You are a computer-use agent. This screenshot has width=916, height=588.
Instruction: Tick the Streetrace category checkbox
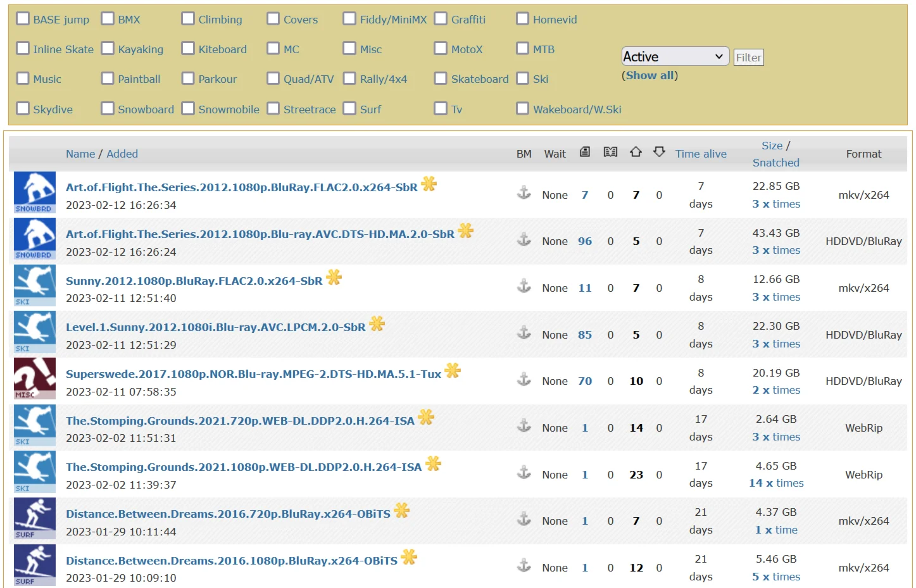(273, 108)
